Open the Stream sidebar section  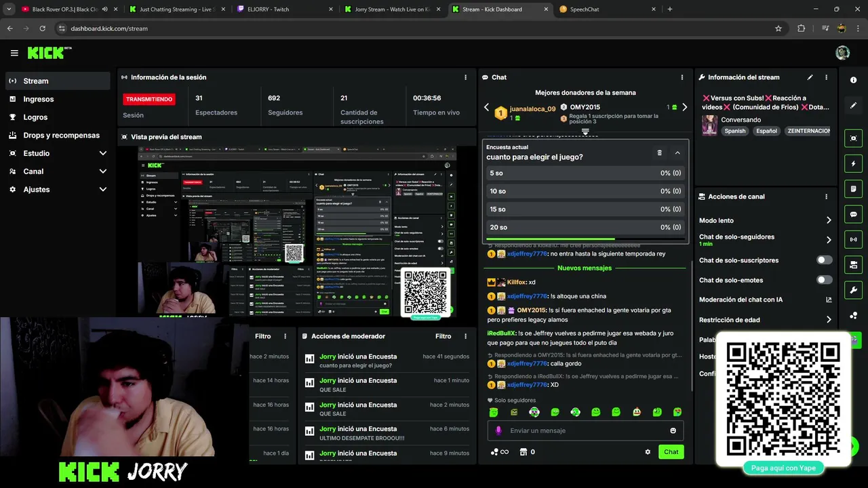(58, 81)
